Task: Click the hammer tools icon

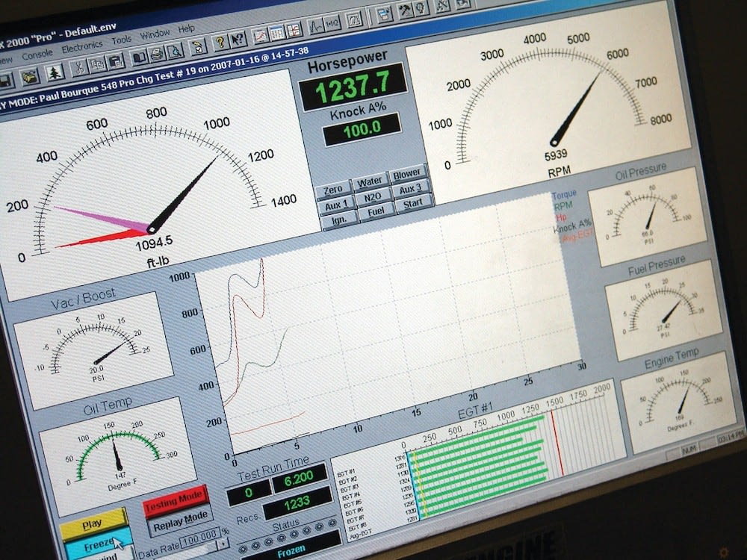Action: [405, 10]
